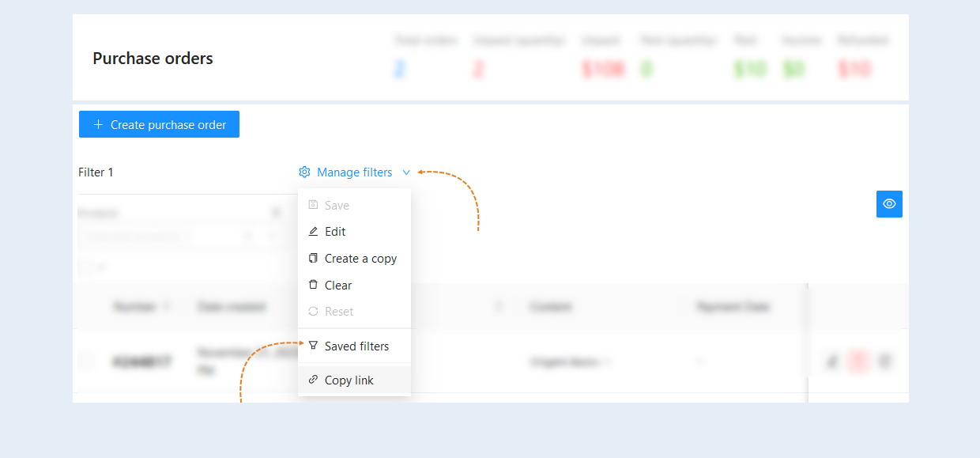Tick the checkbox below the product filter
This screenshot has width=980, height=458.
[85, 267]
